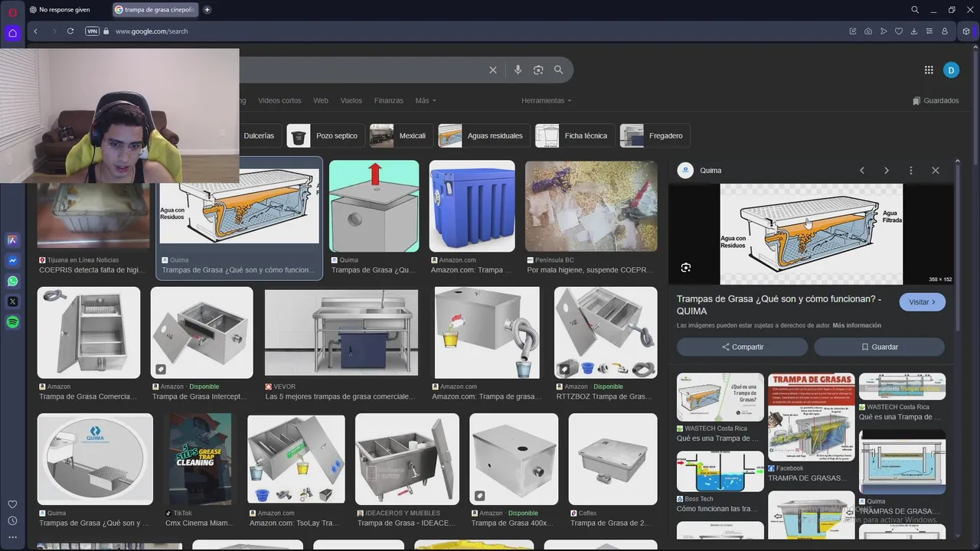
Task: Toggle the VPN badge in the address bar
Action: 93,31
